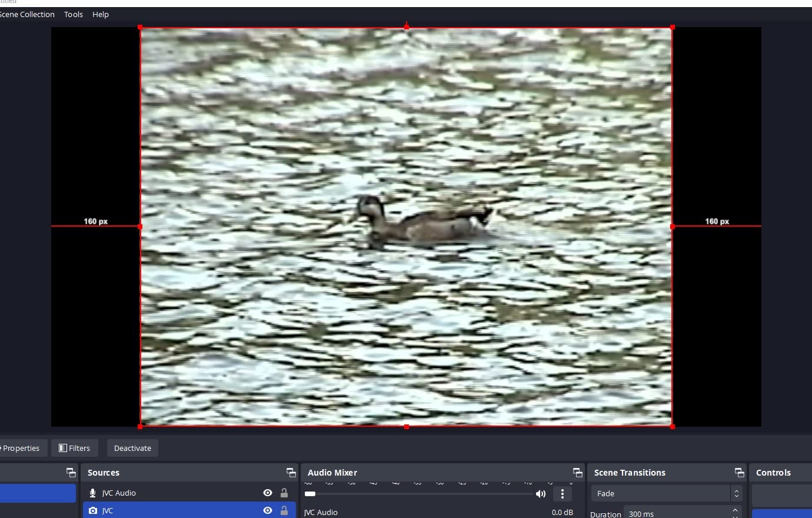Lock the JVC video source

click(284, 511)
